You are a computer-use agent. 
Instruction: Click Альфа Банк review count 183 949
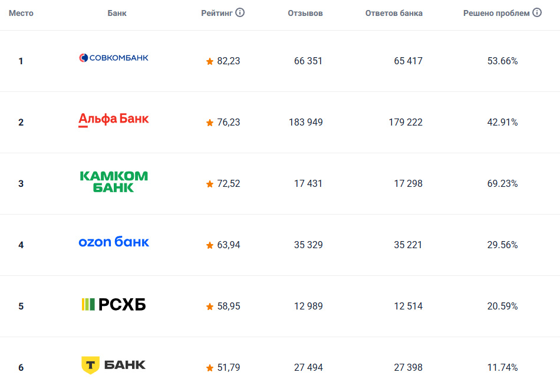[306, 123]
